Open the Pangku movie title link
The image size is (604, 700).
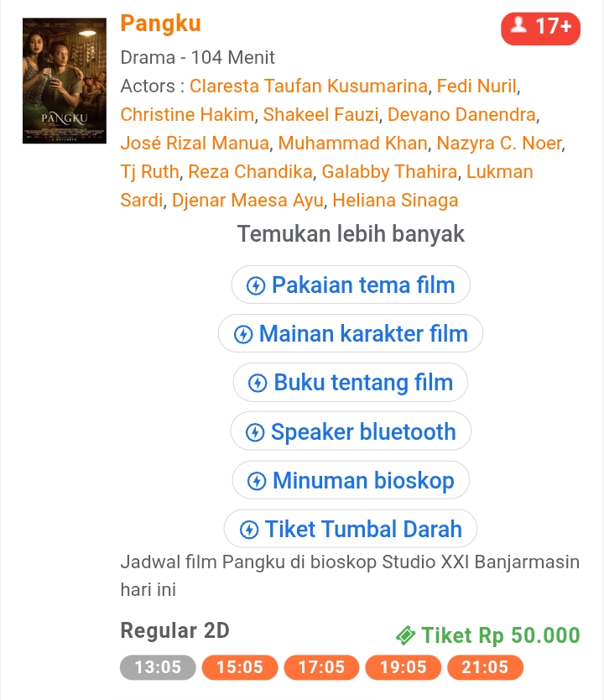[160, 23]
